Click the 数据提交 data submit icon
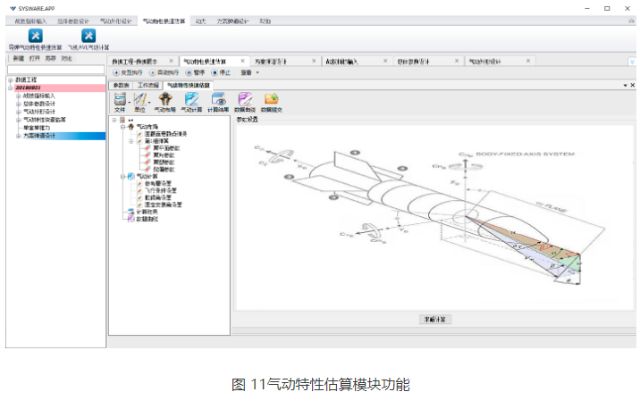 click(x=271, y=101)
